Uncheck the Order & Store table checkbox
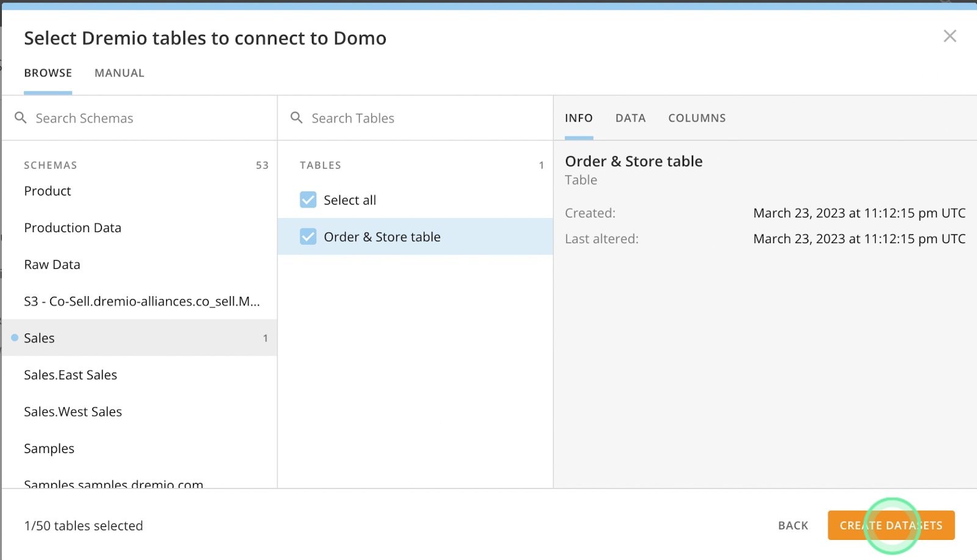 pos(308,236)
